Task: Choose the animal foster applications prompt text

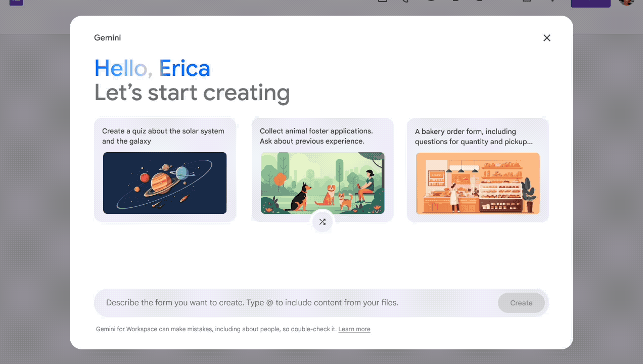Action: point(316,136)
